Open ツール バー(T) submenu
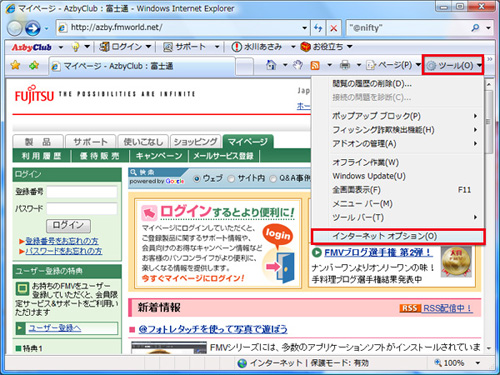The width and height of the screenshot is (500, 375). pyautogui.click(x=397, y=218)
